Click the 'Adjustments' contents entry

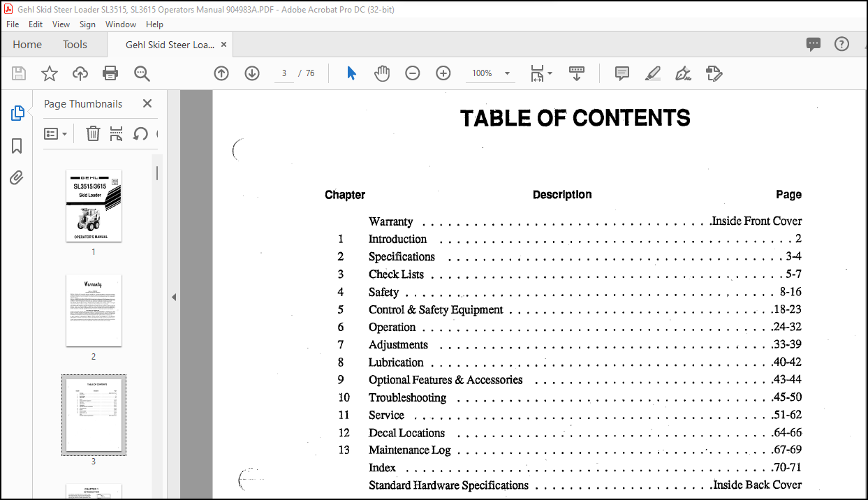398,345
